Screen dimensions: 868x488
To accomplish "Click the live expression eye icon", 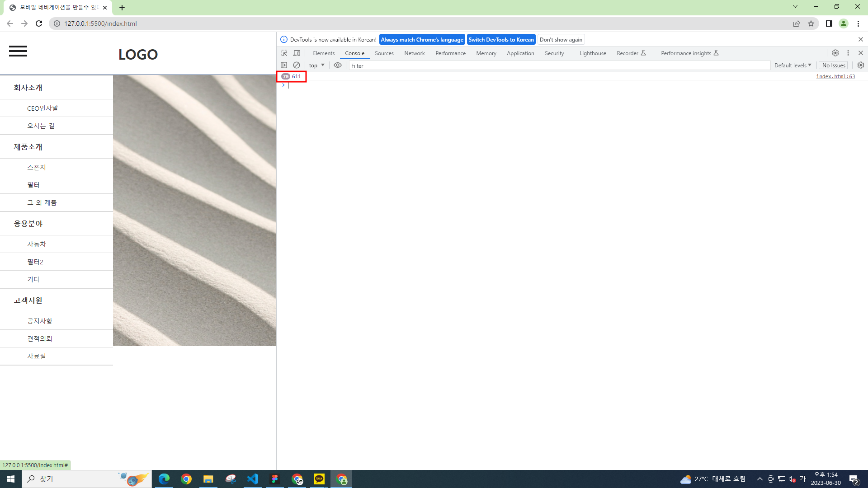I will (x=338, y=65).
